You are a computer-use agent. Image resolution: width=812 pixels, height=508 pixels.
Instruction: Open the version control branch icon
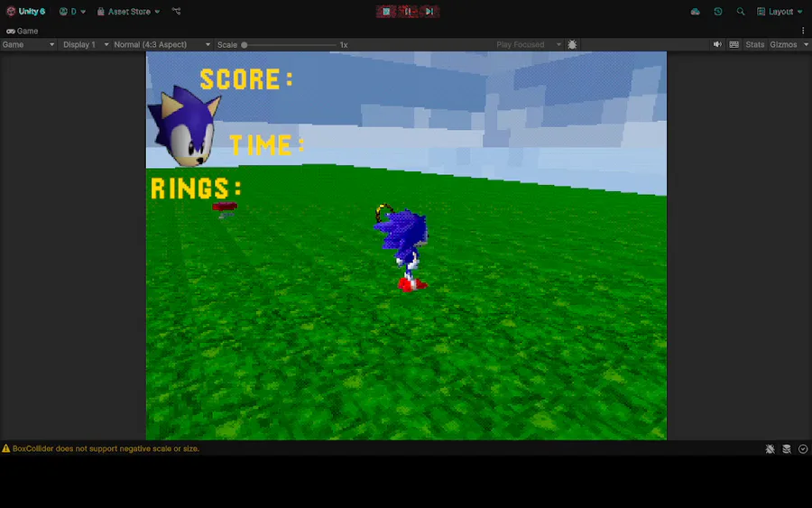click(177, 12)
